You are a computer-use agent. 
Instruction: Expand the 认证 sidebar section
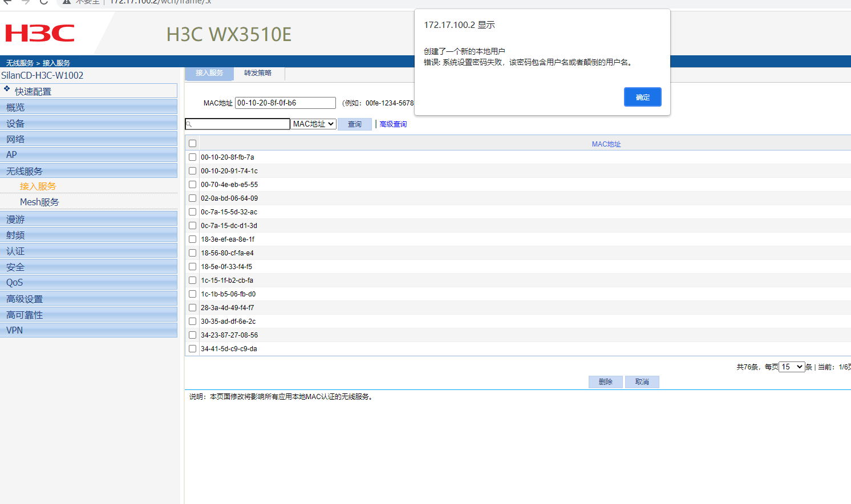[88, 251]
